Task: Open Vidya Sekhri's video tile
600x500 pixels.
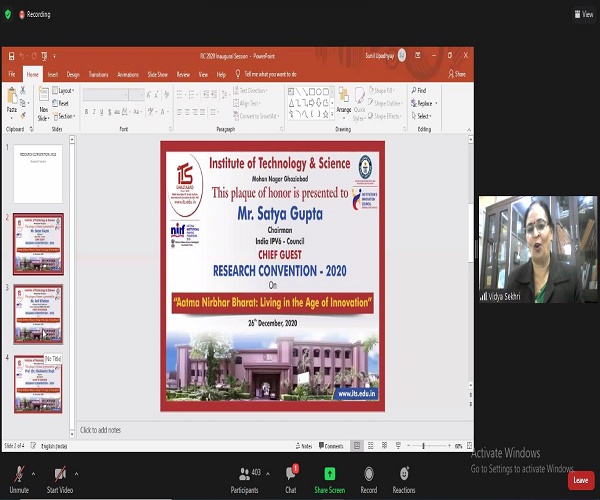Action: [x=538, y=249]
